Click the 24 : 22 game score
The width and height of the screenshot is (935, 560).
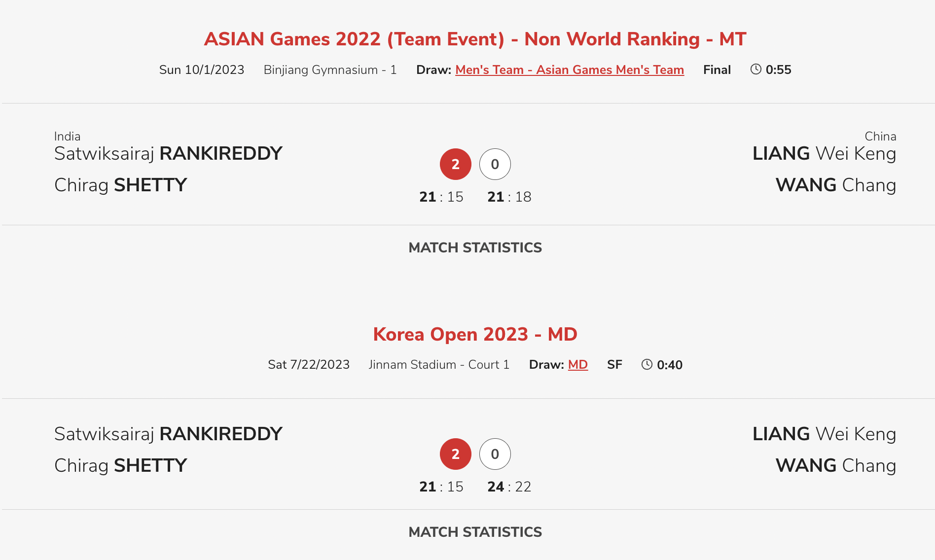[x=509, y=487]
